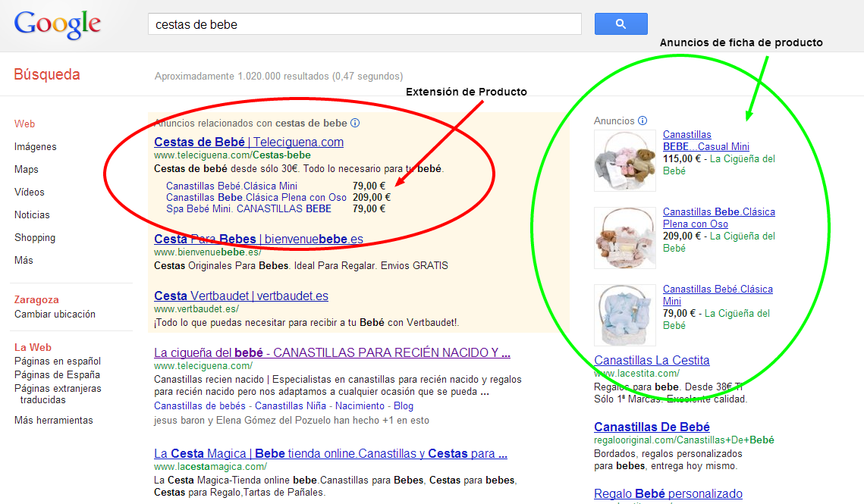
Task: Click the search box containing 'cestas de bebe'
Action: click(364, 24)
